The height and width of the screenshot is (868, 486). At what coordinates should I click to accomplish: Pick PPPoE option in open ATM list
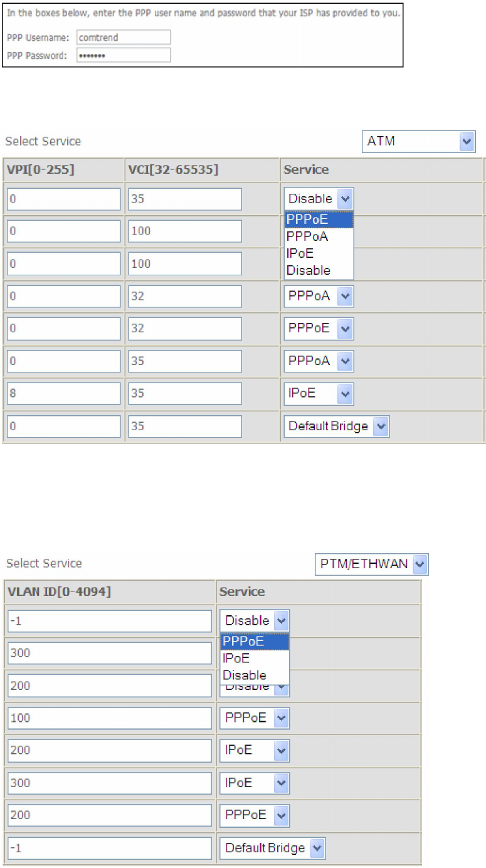[x=319, y=220]
